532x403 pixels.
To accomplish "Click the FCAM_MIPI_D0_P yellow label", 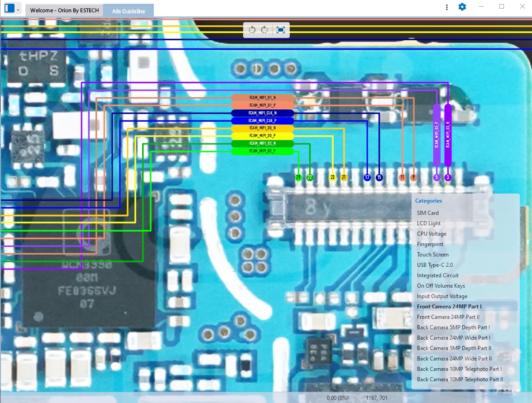I will click(263, 136).
